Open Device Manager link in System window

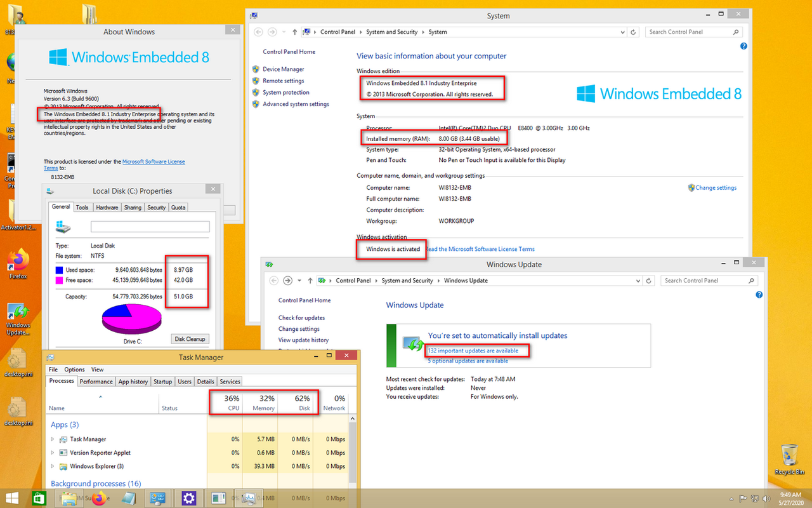pyautogui.click(x=284, y=69)
